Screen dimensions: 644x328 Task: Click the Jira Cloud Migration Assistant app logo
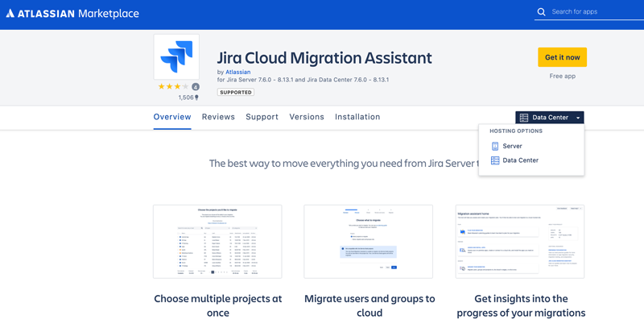[176, 56]
